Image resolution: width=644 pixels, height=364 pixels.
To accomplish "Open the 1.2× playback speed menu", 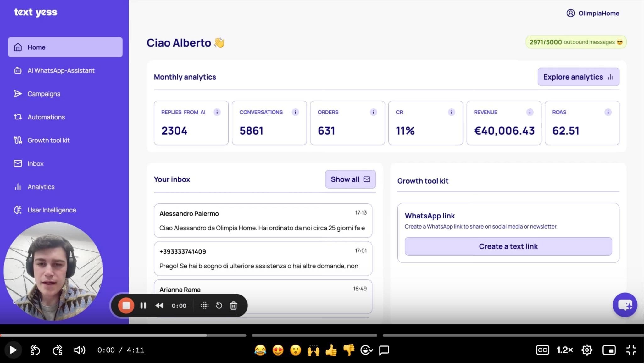I will [x=564, y=350].
